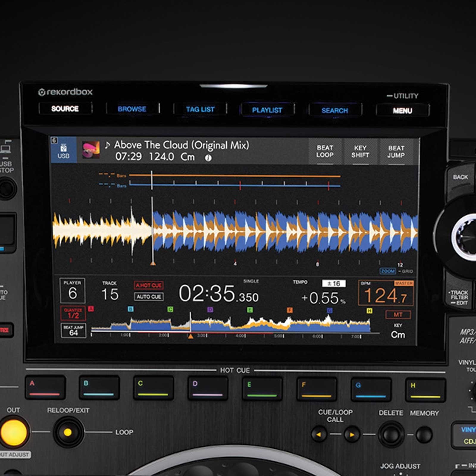Tap hot cue marker C on the overview waveform
476x476 pixels.
coord(170,309)
